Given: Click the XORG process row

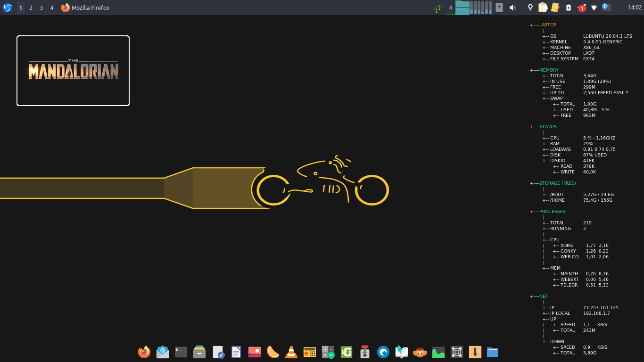Looking at the screenshot, I should tap(581, 246).
